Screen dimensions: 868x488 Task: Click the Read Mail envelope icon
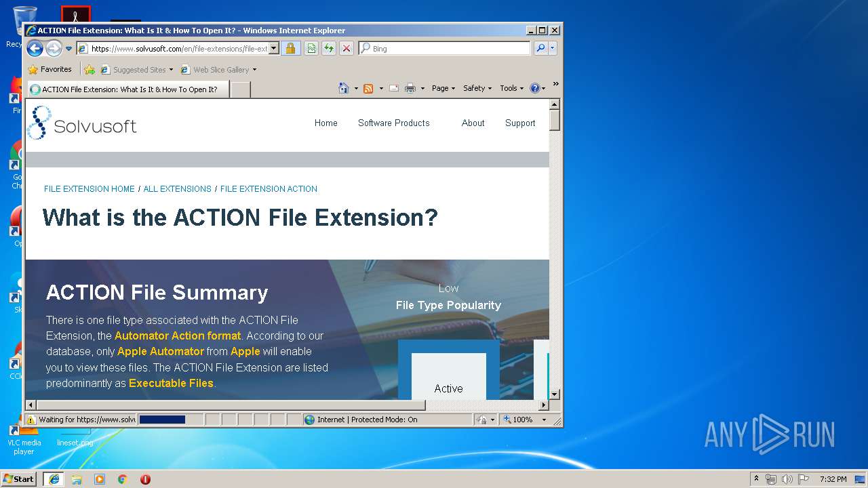pyautogui.click(x=394, y=88)
